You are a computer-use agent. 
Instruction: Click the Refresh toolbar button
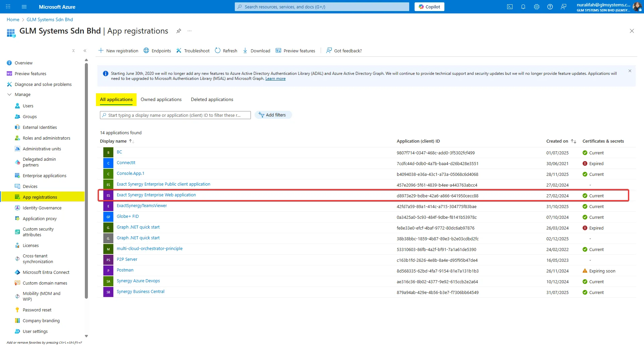[226, 51]
